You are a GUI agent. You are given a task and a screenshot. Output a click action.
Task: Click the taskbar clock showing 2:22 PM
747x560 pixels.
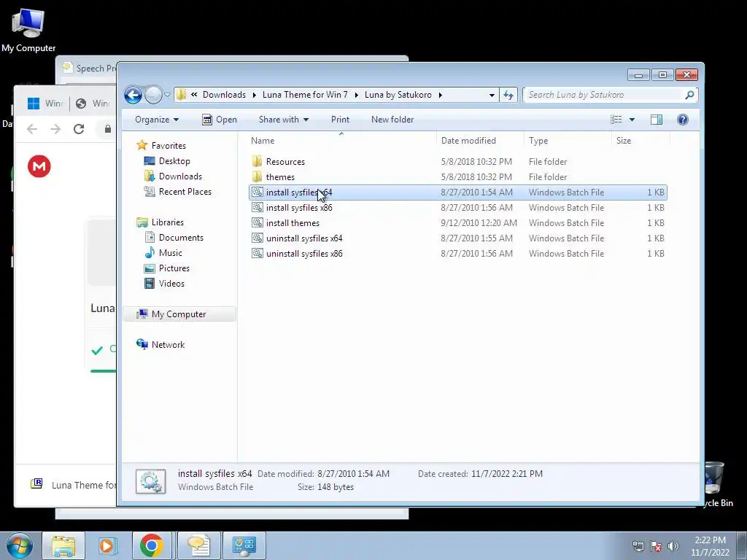[710, 546]
